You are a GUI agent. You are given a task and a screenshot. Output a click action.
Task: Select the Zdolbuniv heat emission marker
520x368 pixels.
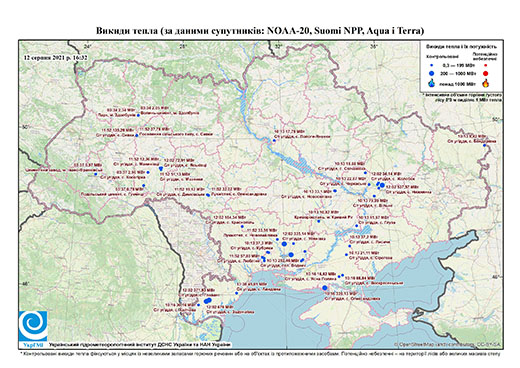(138, 115)
